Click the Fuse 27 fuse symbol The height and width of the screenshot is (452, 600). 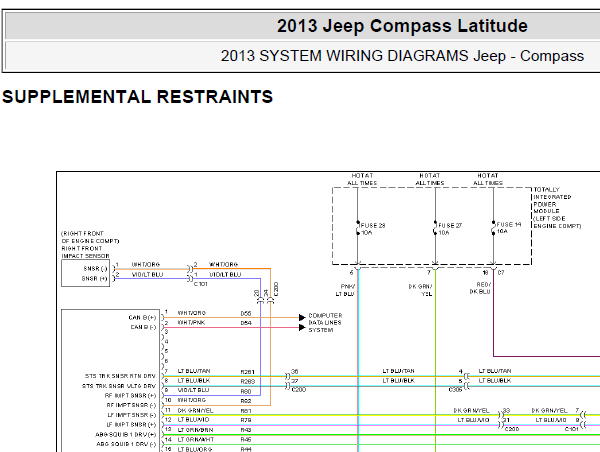pos(435,228)
